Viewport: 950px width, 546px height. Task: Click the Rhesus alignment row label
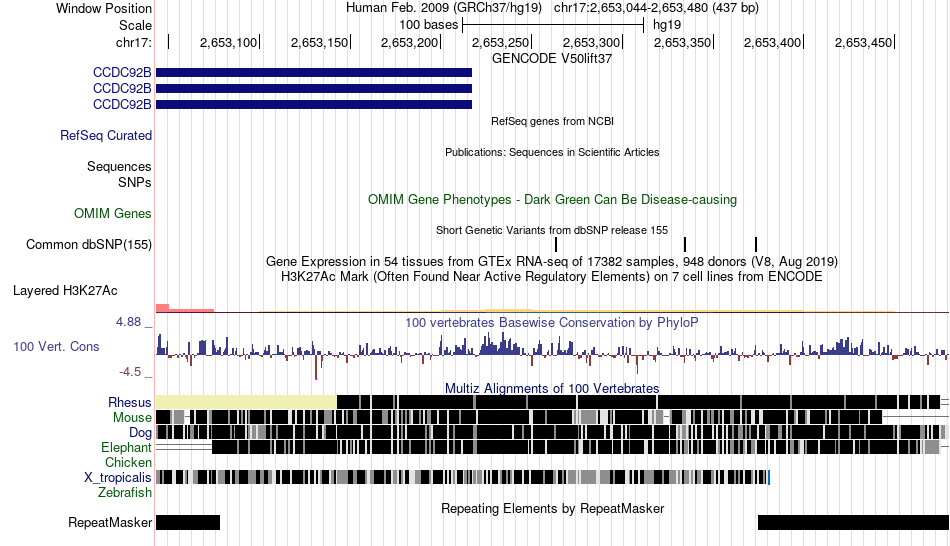click(130, 402)
